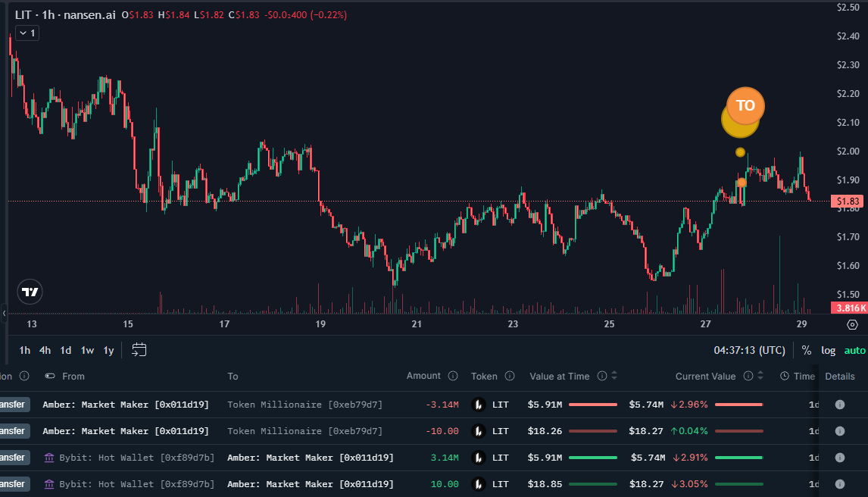Toggle percent scale mode

807,350
